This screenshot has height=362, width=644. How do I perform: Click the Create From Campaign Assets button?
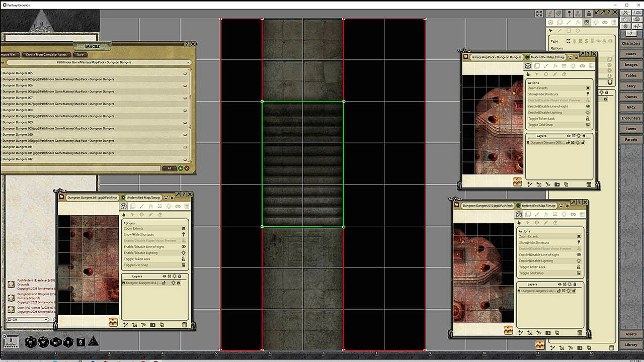[x=46, y=54]
